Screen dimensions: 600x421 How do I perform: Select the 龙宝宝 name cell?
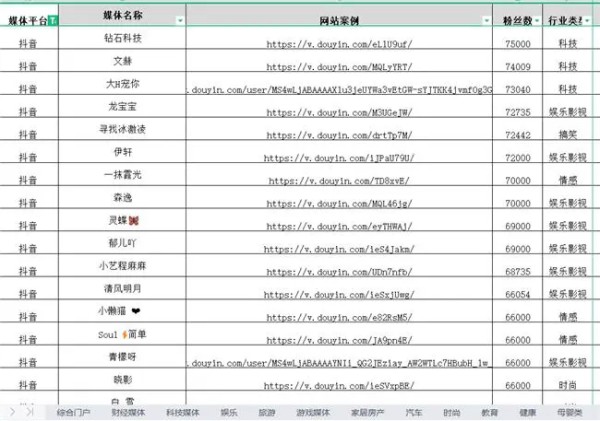pos(122,106)
